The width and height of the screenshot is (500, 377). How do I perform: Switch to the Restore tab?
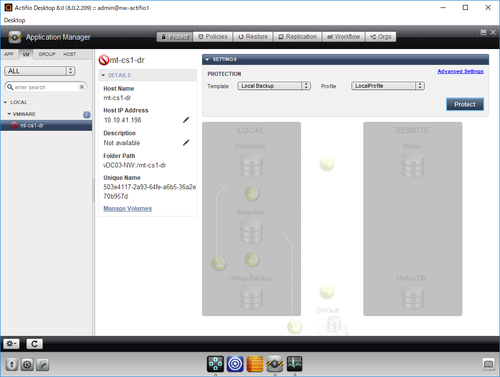(x=253, y=37)
